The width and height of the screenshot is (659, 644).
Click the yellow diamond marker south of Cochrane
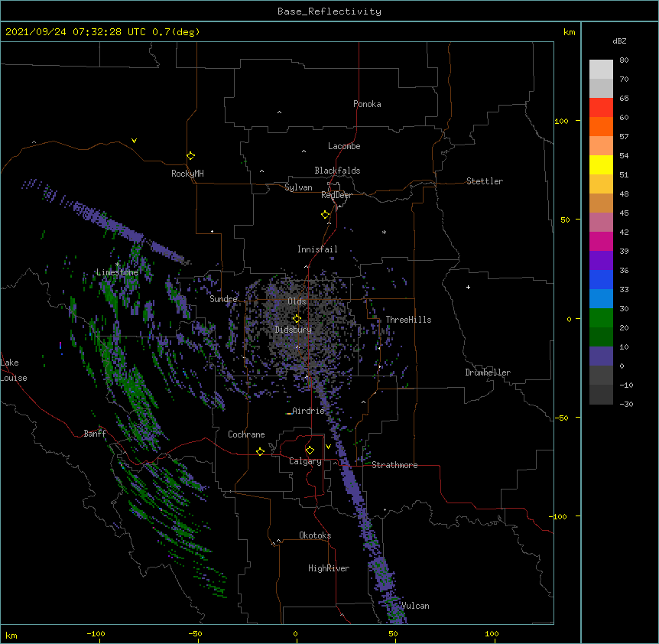tap(260, 451)
